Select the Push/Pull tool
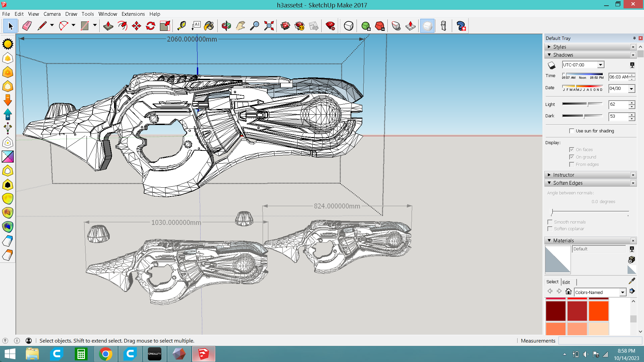Image resolution: width=644 pixels, height=362 pixels. click(x=108, y=26)
